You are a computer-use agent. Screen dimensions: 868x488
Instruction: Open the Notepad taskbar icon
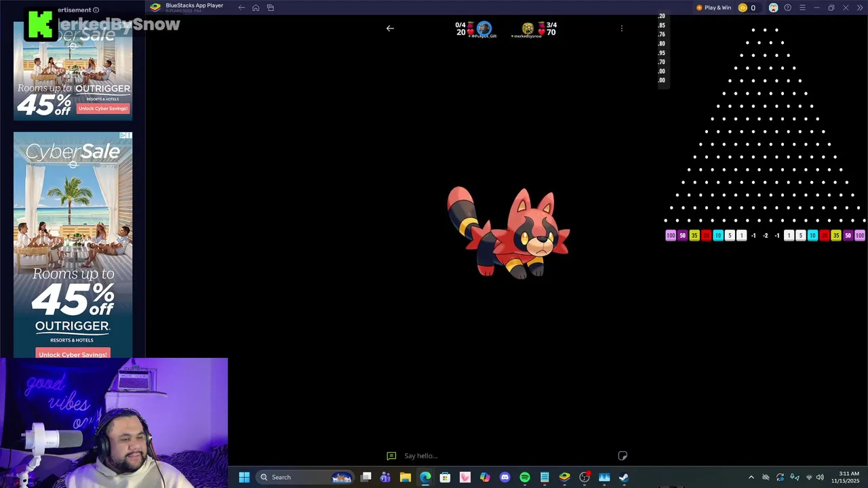pos(545,477)
